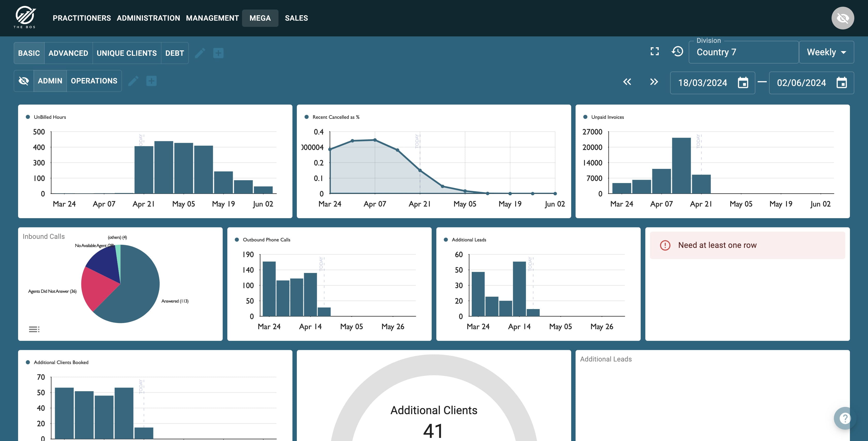
Task: Click the pencil icon beside OPERATIONS
Action: click(x=133, y=81)
